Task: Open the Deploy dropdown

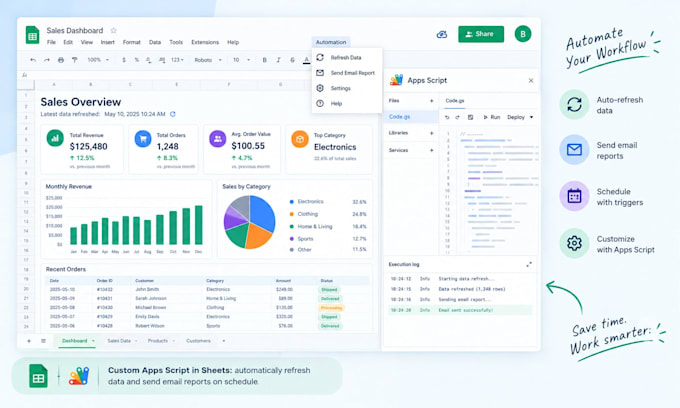Action: pos(520,117)
